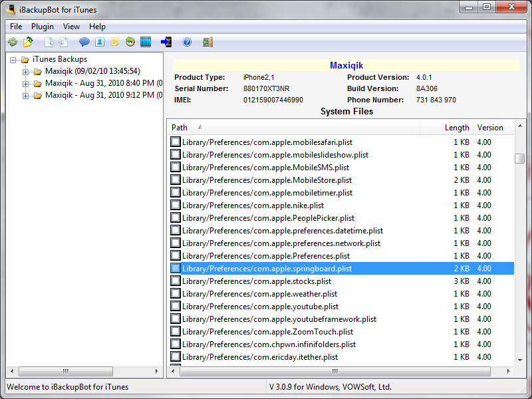Select the com.apple.PeoplePicker.plist row
Image resolution: width=532 pixels, height=399 pixels.
(341, 218)
